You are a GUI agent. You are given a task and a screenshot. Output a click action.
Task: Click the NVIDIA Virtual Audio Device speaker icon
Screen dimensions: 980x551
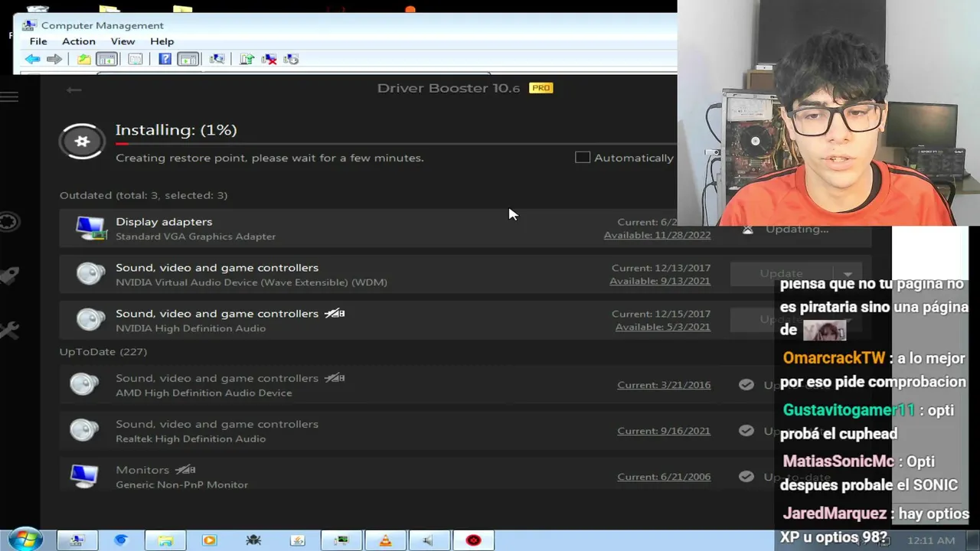point(90,274)
